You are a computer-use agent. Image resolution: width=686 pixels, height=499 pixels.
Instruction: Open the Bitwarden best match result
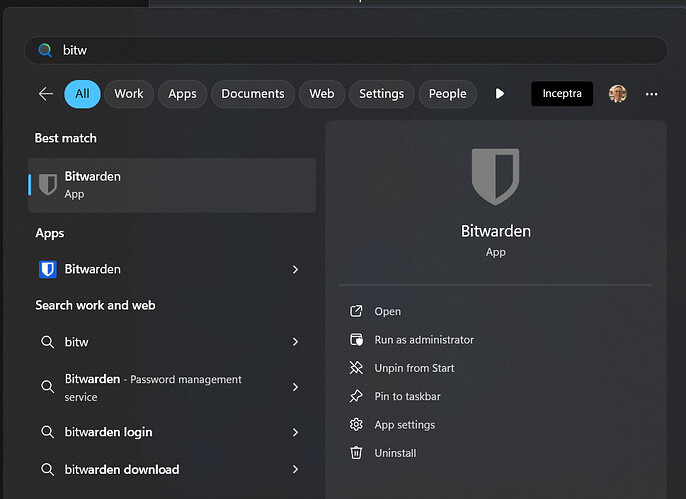pyautogui.click(x=172, y=185)
